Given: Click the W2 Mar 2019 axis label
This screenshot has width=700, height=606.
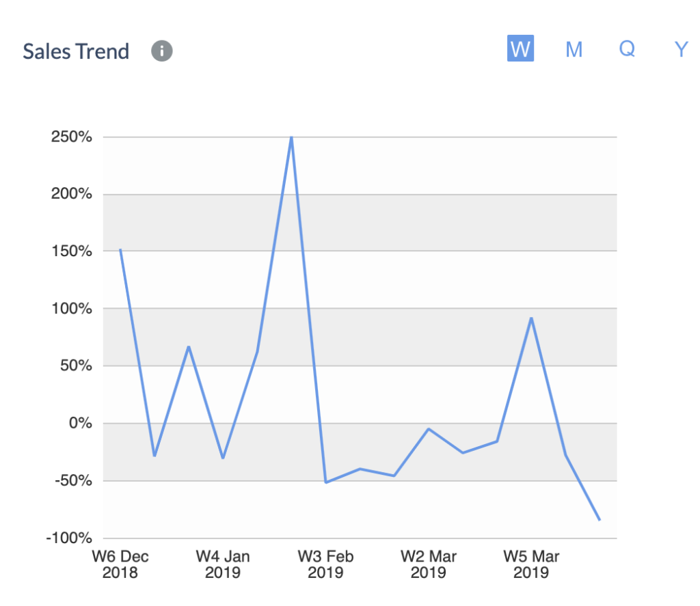Looking at the screenshot, I should [429, 564].
